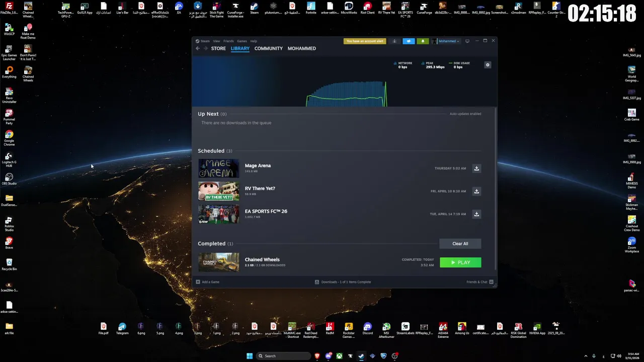Viewport: 644px width, 362px height.
Task: Click taskbar clock showing 3:54 AM
Action: pos(633,356)
